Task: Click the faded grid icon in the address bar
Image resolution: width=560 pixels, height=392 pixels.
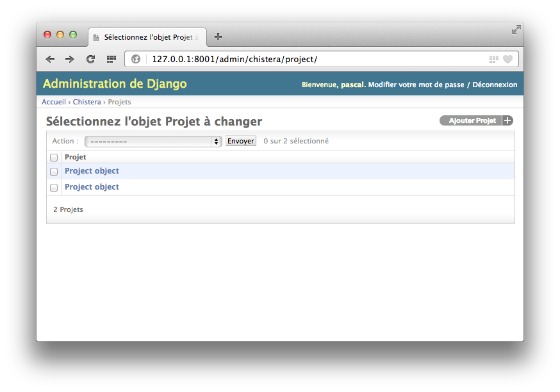Action: point(493,60)
